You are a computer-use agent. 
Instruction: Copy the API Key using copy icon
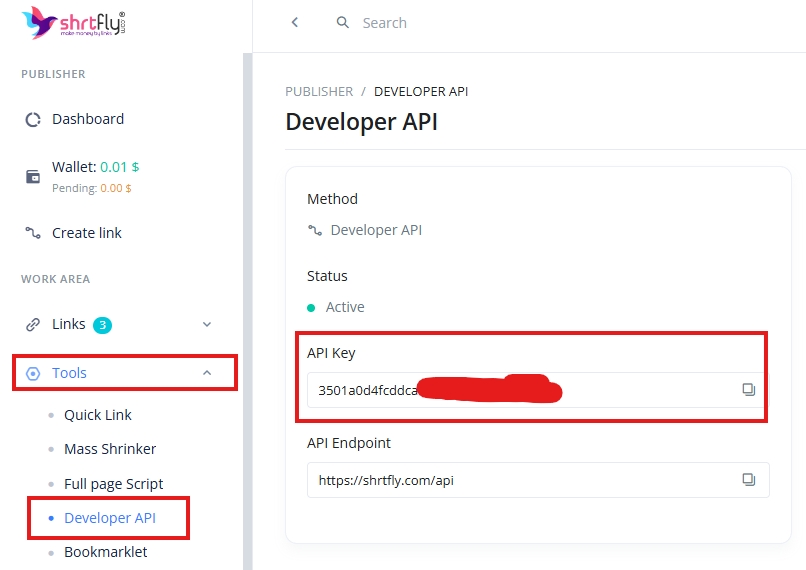[748, 389]
